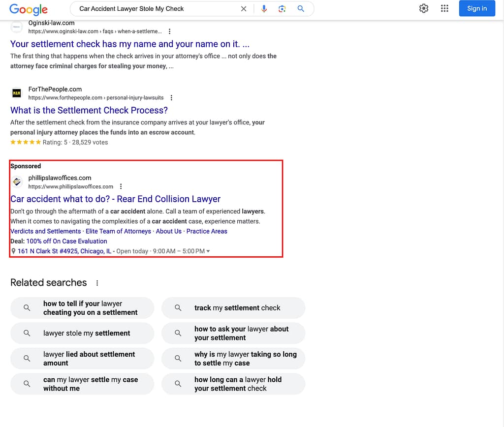The width and height of the screenshot is (504, 427).
Task: Open Google Lens image search icon
Action: (282, 9)
